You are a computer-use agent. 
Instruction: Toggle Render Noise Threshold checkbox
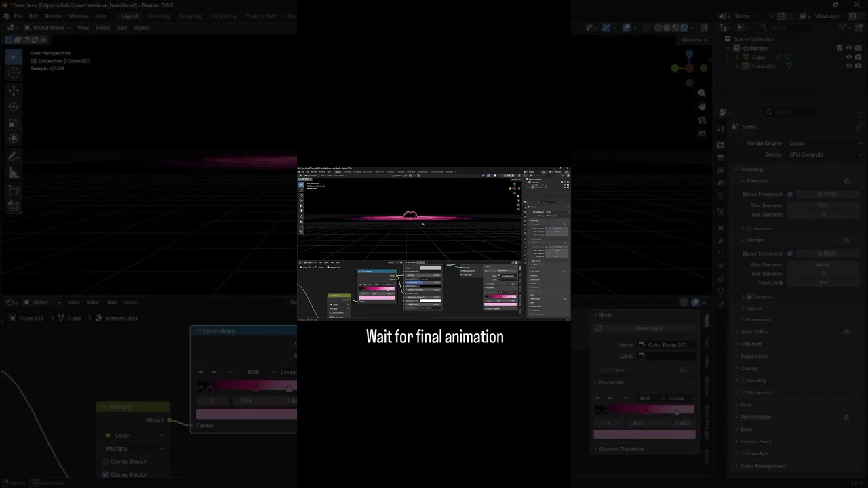[x=789, y=253]
